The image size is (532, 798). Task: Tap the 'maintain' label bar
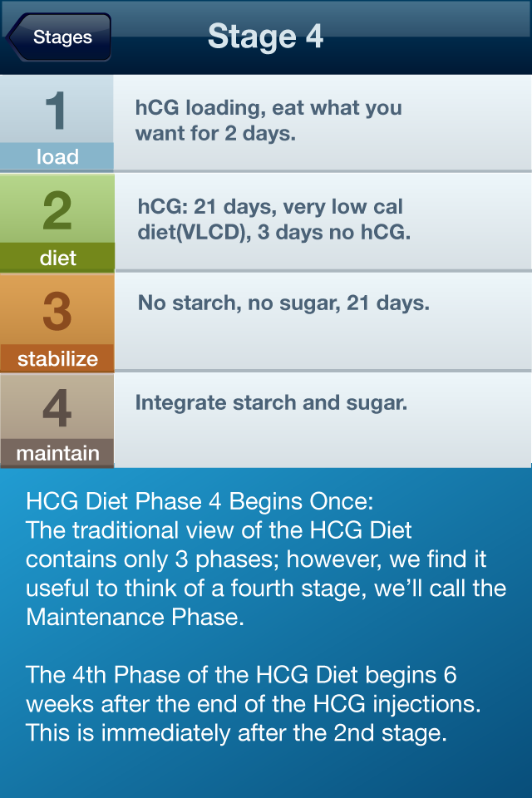pyautogui.click(x=57, y=453)
